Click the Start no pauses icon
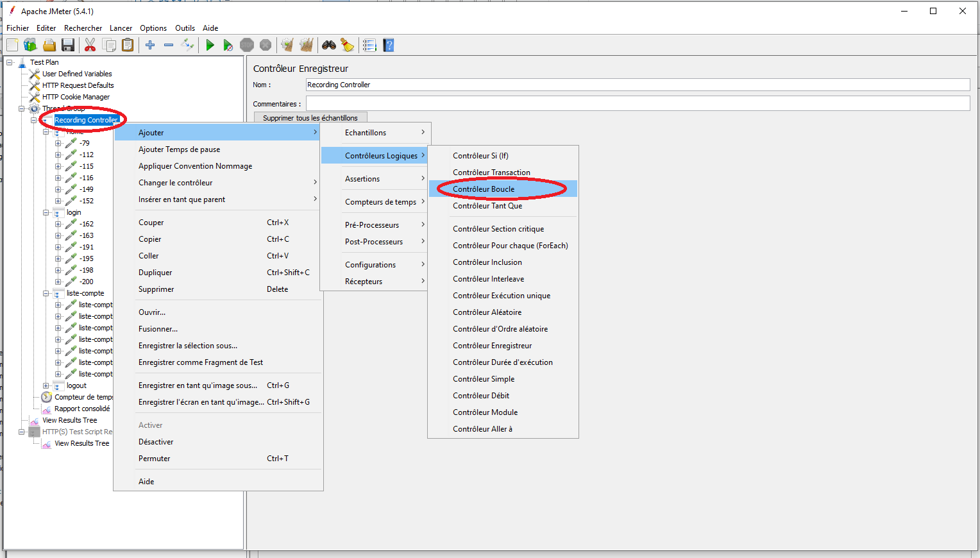This screenshot has width=980, height=558. coord(228,45)
